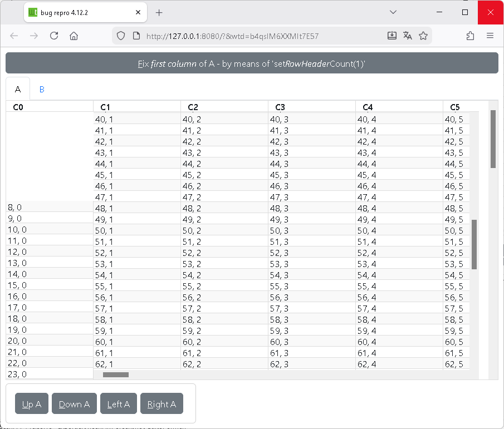This screenshot has height=429, width=504.
Task: Click the translate page icon
Action: tap(408, 36)
